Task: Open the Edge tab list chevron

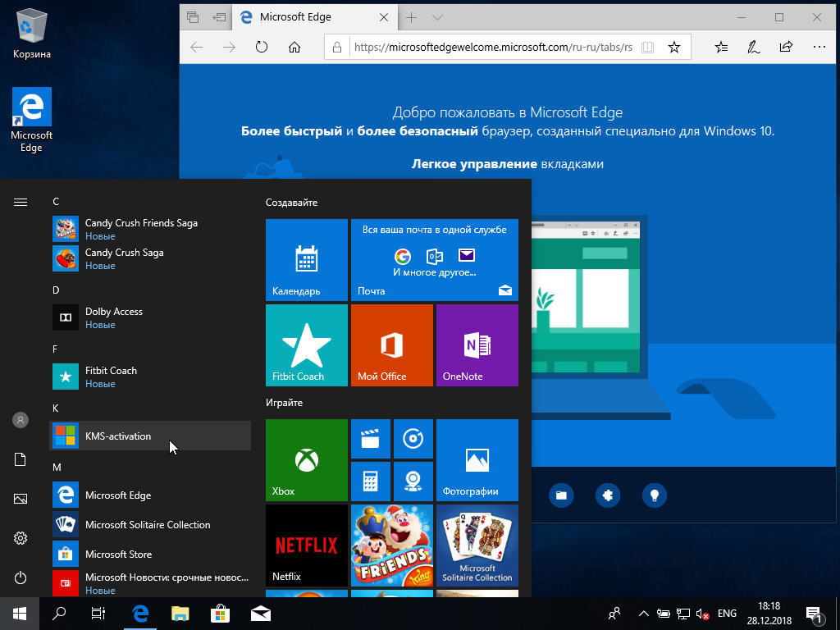Action: coord(437,17)
